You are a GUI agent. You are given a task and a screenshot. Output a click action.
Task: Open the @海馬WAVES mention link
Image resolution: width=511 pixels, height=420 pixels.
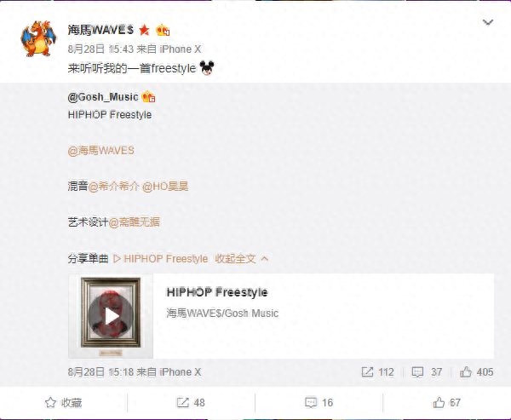pos(101,151)
